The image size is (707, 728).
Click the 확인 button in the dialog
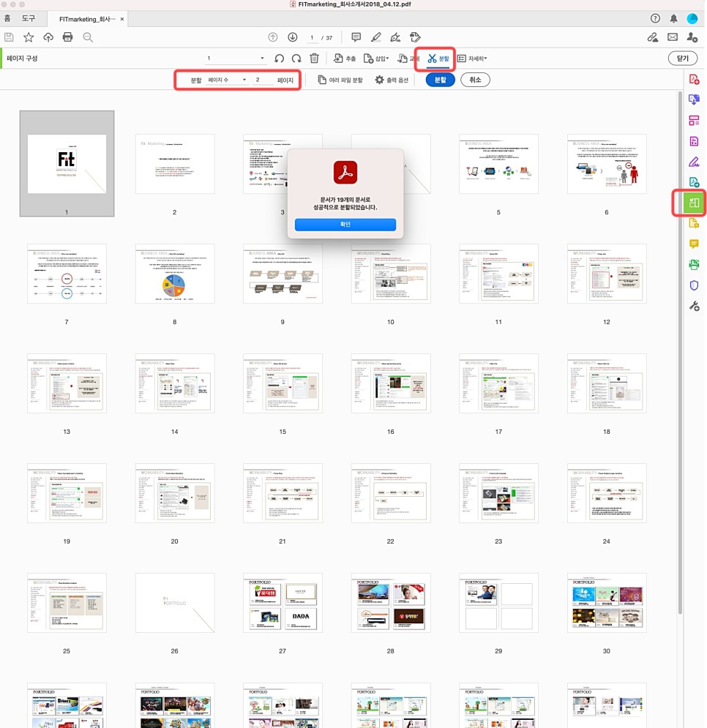click(x=344, y=225)
